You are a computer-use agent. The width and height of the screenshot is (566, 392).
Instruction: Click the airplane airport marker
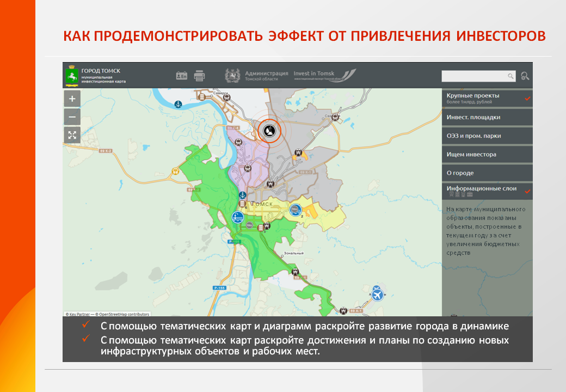[378, 295]
